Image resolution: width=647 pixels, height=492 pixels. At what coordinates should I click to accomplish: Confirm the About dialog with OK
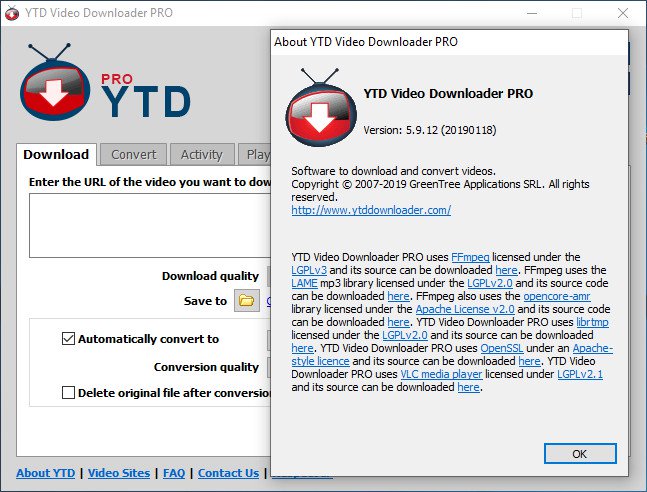tap(580, 454)
